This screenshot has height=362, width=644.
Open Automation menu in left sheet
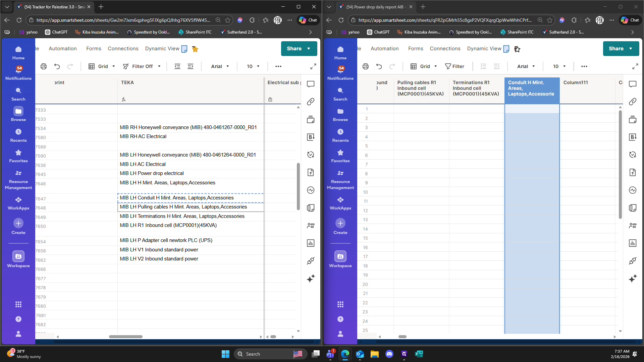click(63, 49)
